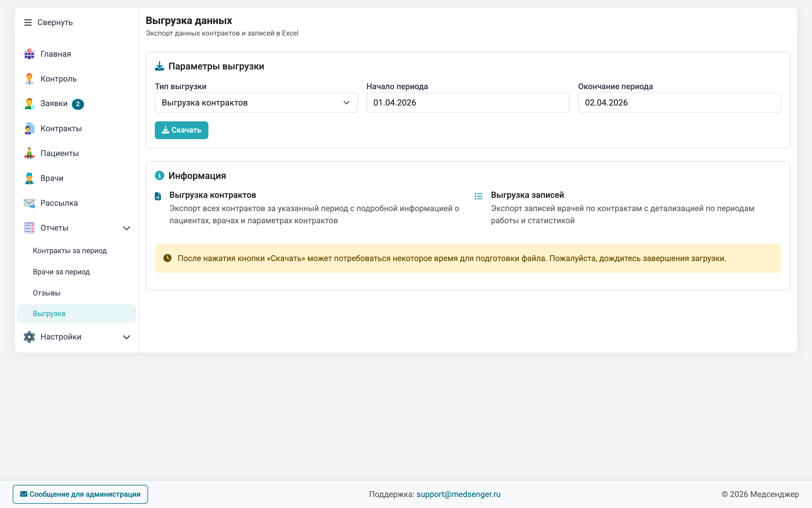This screenshot has width=812, height=508.
Task: Click the Начало периода date field
Action: pyautogui.click(x=468, y=103)
